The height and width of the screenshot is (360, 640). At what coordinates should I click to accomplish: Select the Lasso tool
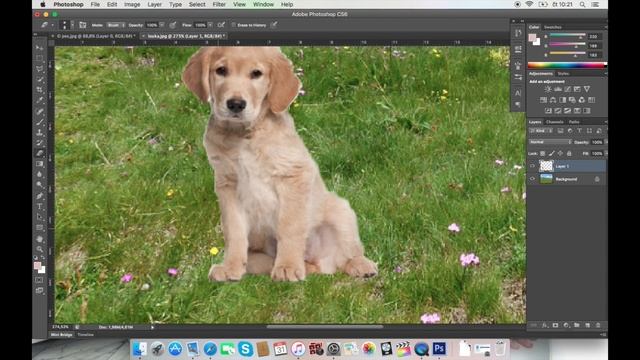click(40, 69)
